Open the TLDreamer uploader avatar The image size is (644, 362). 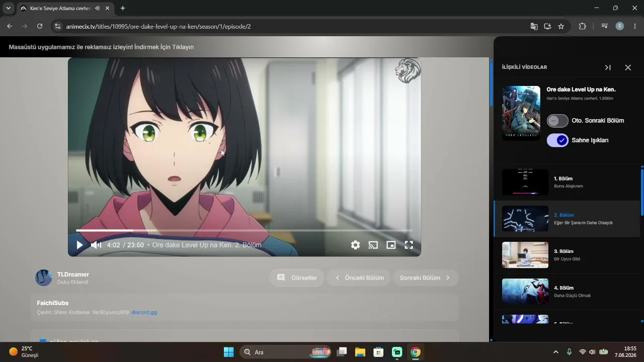(44, 278)
